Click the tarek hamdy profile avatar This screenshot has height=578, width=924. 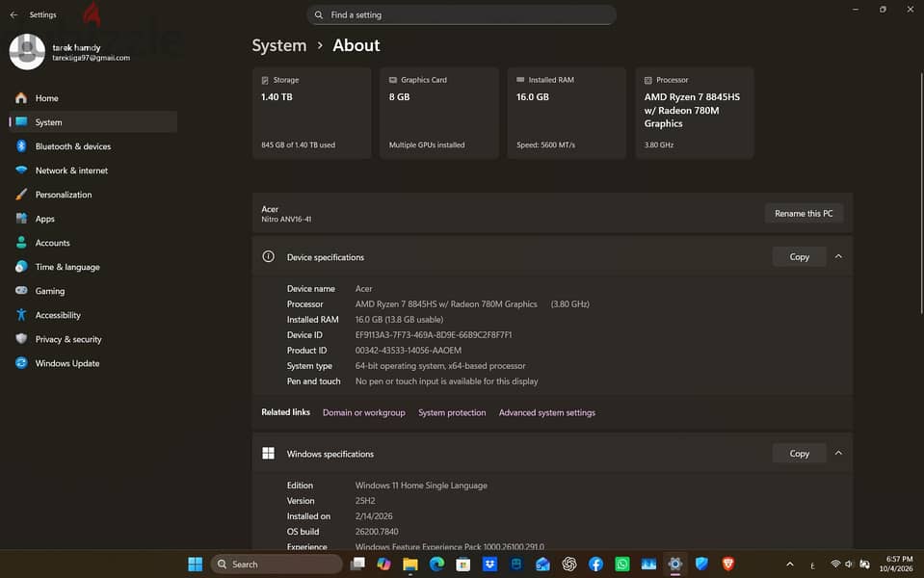[27, 52]
